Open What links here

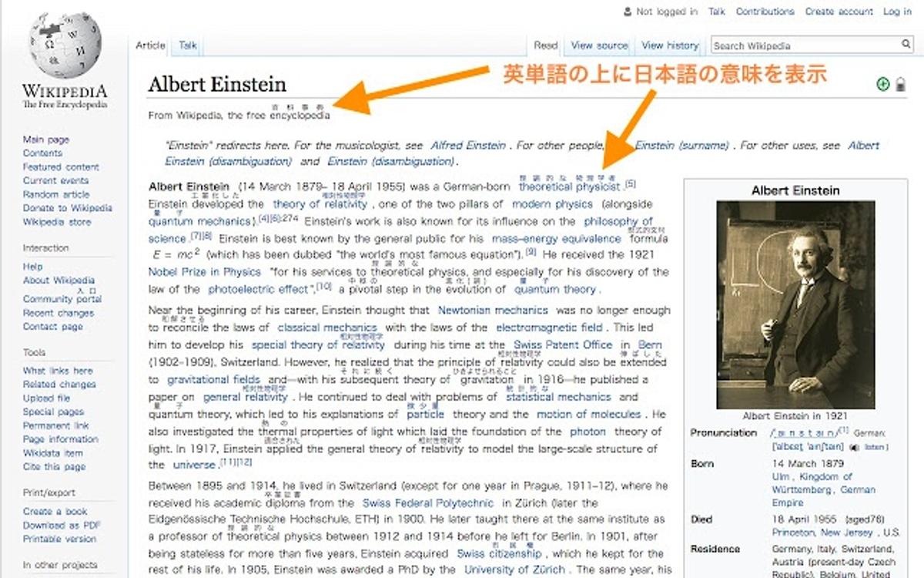pyautogui.click(x=58, y=371)
